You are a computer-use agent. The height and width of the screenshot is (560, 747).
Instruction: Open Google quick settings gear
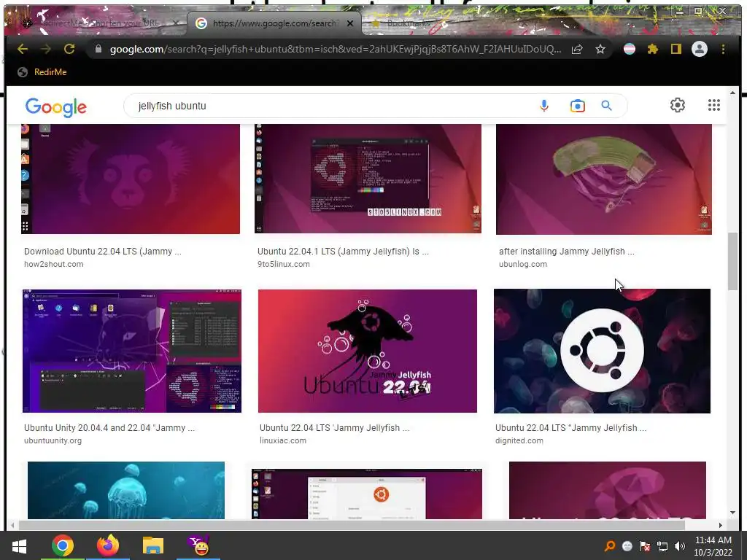(678, 105)
